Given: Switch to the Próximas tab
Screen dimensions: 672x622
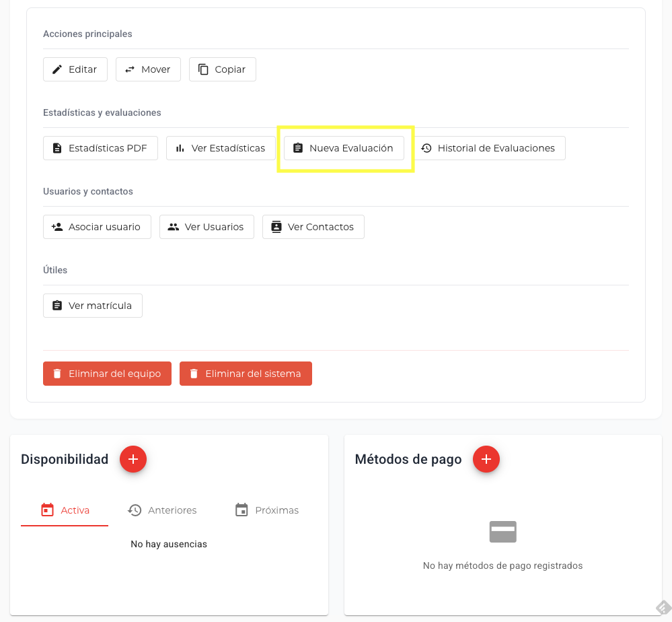Looking at the screenshot, I should coord(266,510).
